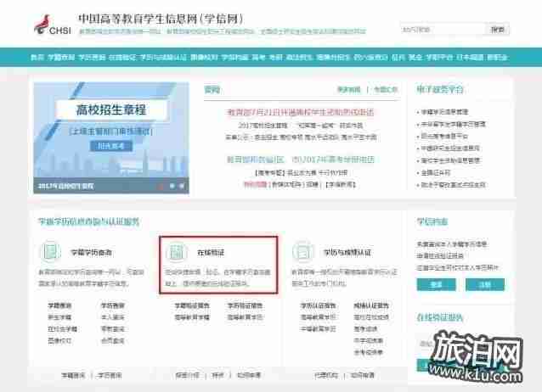This screenshot has height=392, width=542.
Task: Open 学历验证报告 under 在线验证
Action: pos(245,305)
